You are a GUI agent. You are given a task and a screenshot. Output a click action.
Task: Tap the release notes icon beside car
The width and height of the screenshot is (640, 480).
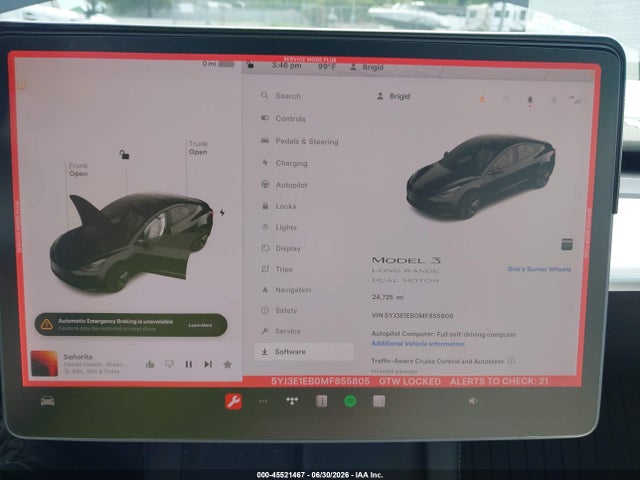pyautogui.click(x=567, y=244)
